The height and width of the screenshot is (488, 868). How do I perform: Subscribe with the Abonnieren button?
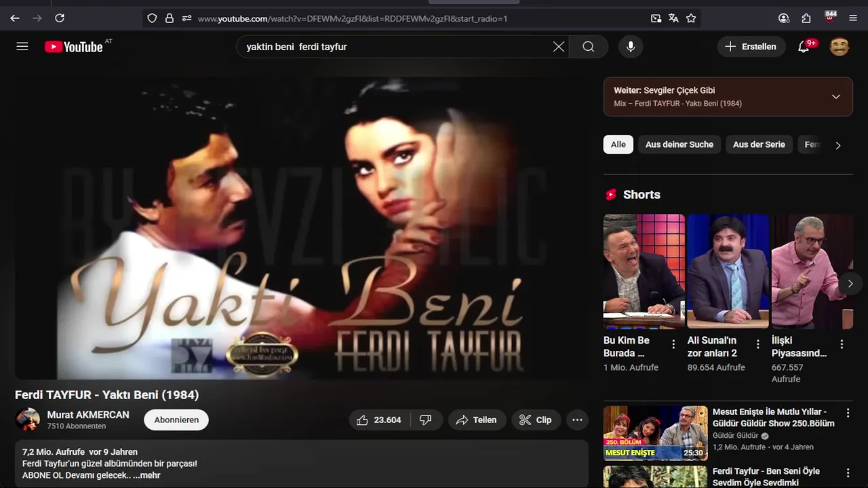[176, 420]
